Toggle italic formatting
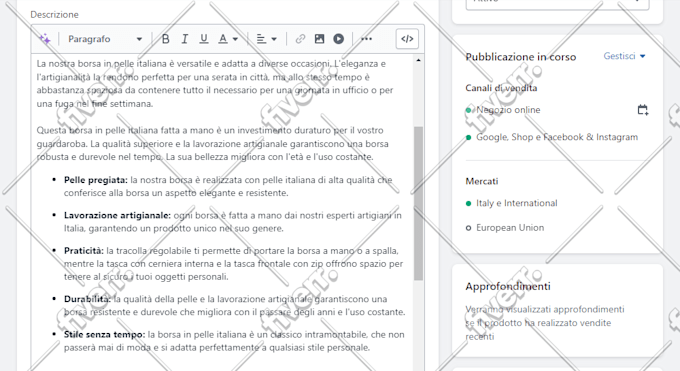 tap(184, 39)
